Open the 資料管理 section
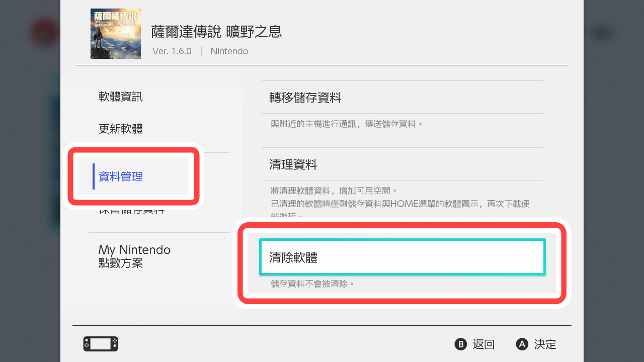The height and width of the screenshot is (362, 644). point(120,176)
